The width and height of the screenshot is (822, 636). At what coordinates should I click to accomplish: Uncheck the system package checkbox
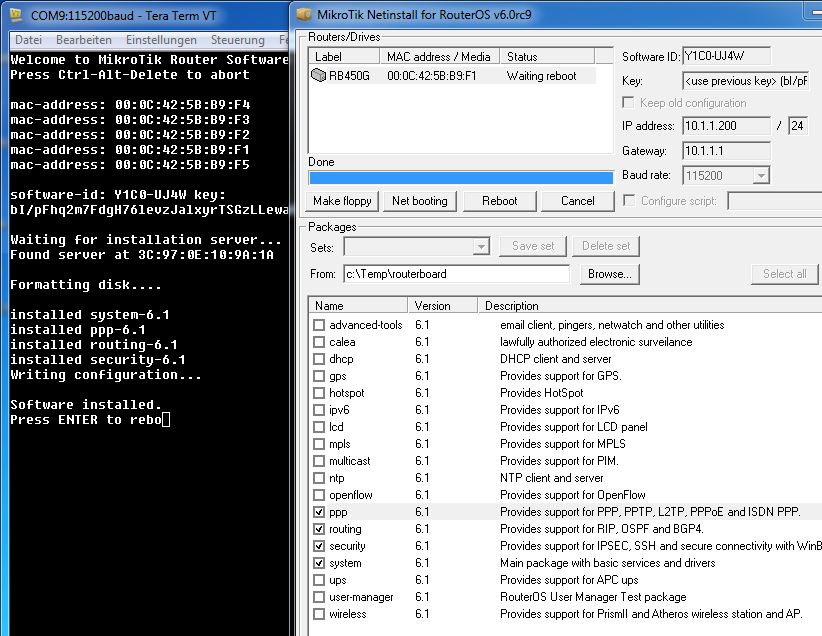[319, 563]
